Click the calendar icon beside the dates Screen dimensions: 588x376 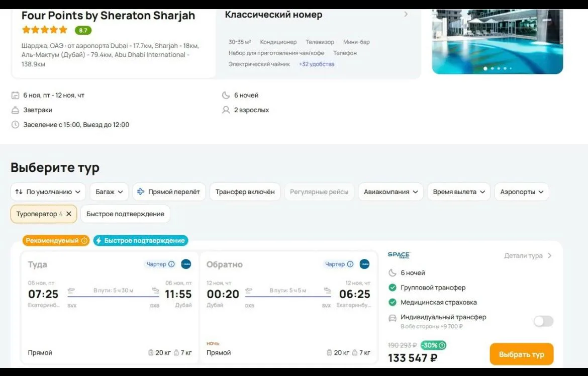pos(15,96)
